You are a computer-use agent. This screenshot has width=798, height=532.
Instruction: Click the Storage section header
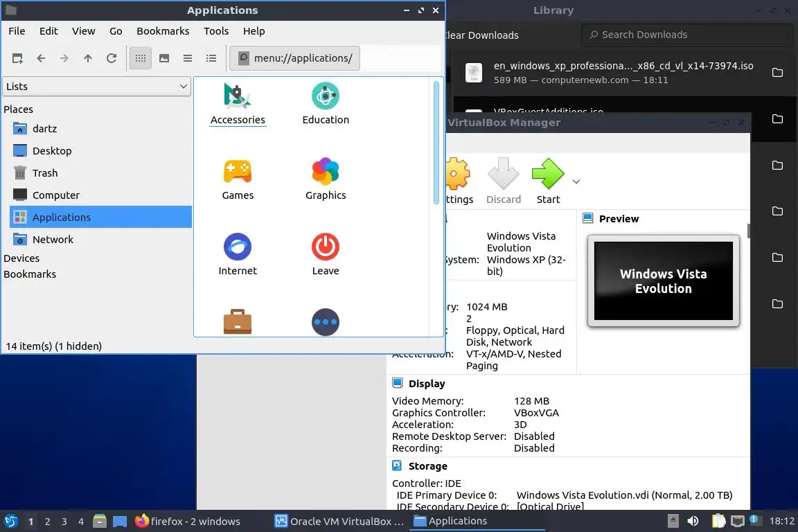[427, 466]
